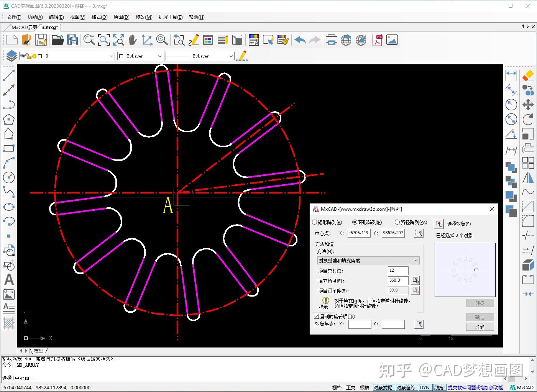537x392 pixels.
Task: Click the center point X input field
Action: [359, 233]
